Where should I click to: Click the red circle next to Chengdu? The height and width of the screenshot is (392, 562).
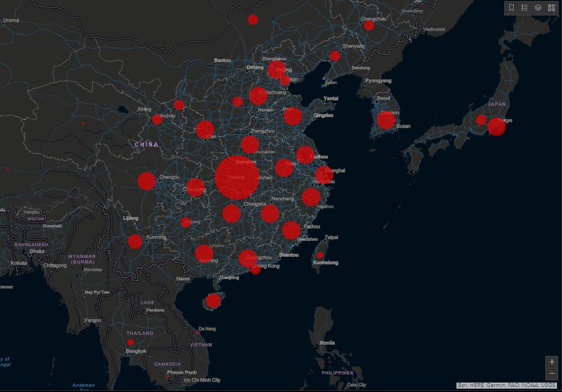147,181
